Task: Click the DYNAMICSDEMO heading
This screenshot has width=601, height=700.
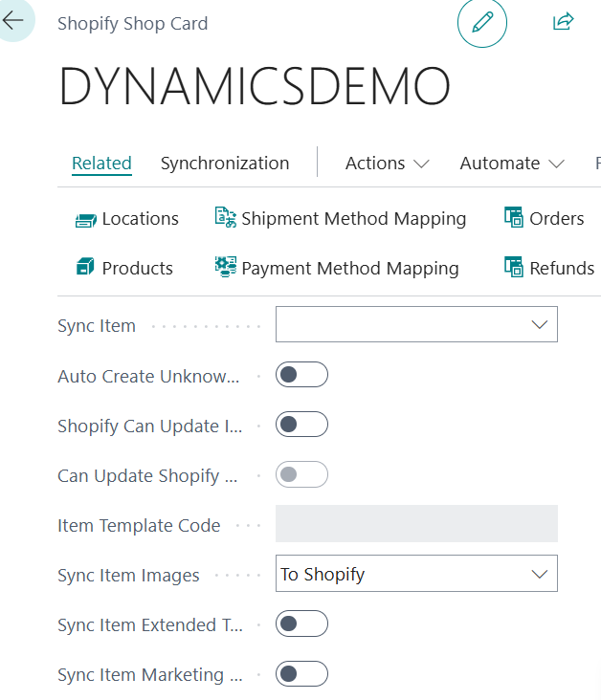Action: [x=255, y=86]
